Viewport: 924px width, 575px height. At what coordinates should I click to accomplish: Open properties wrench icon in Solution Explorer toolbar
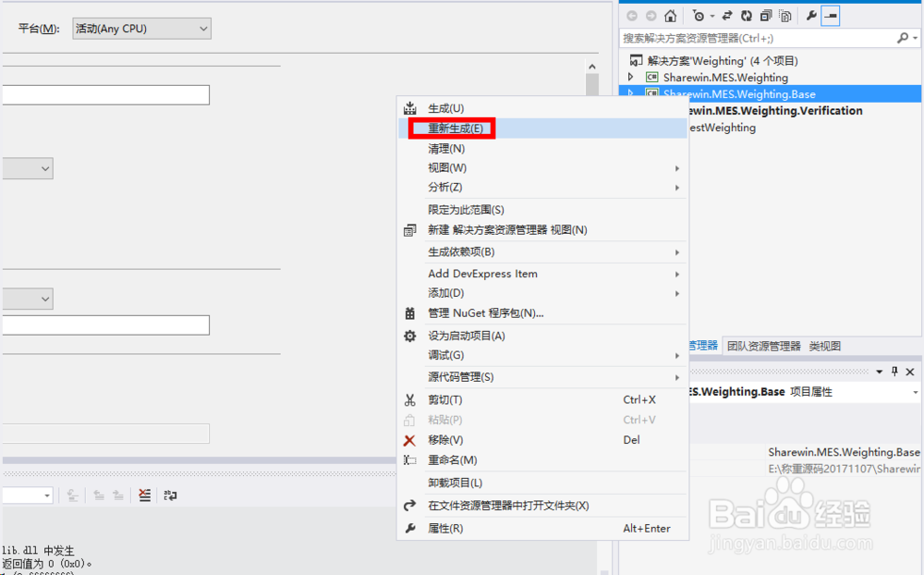(x=811, y=16)
